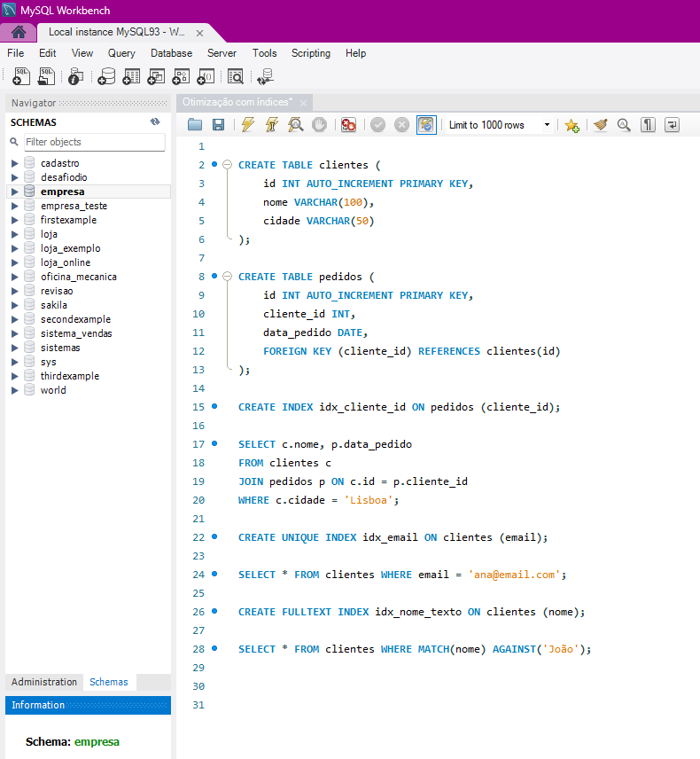Expand the world schema
The image size is (700, 759).
14,390
